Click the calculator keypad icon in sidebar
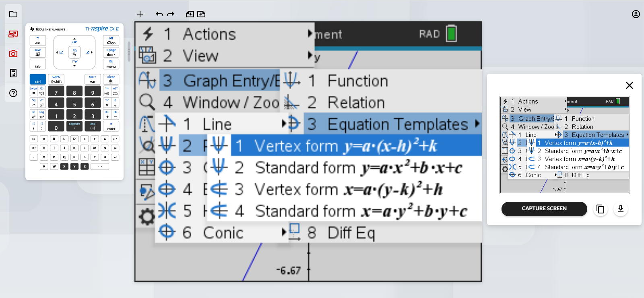 click(x=13, y=73)
